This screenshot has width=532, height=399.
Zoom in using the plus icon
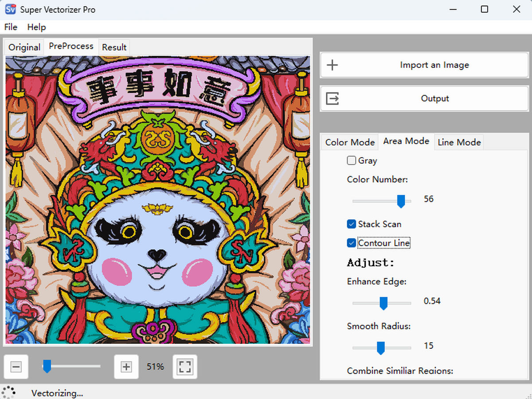126,367
